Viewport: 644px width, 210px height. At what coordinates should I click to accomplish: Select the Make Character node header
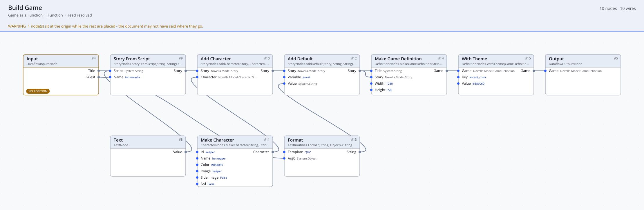pos(235,142)
